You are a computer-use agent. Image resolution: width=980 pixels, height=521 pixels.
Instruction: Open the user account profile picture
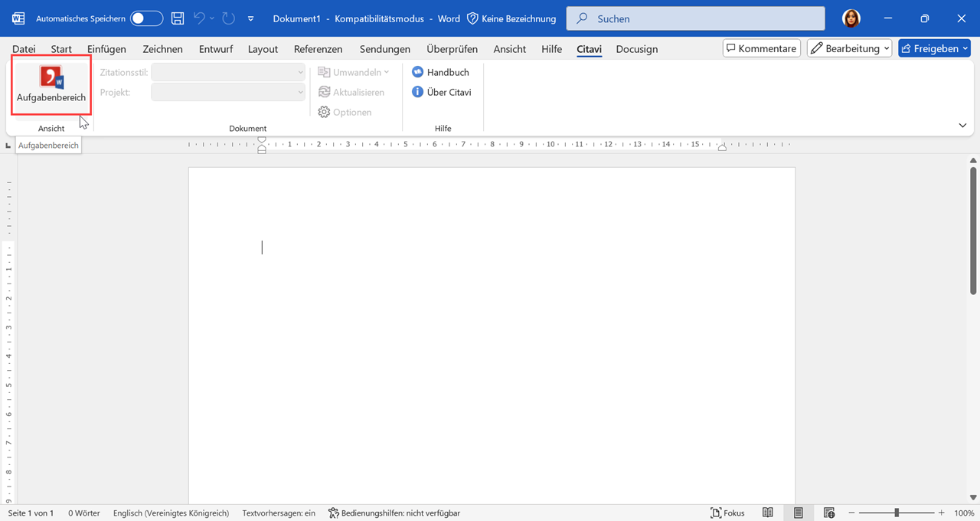coord(851,18)
